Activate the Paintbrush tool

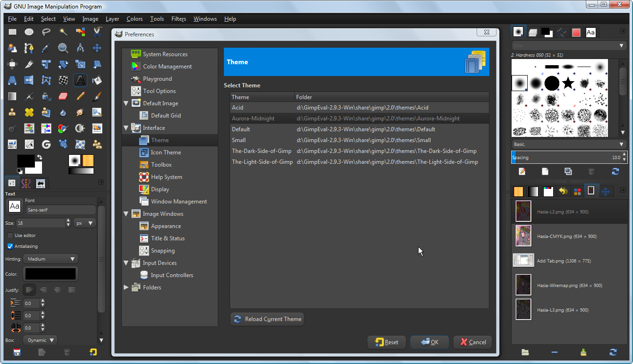[x=97, y=96]
